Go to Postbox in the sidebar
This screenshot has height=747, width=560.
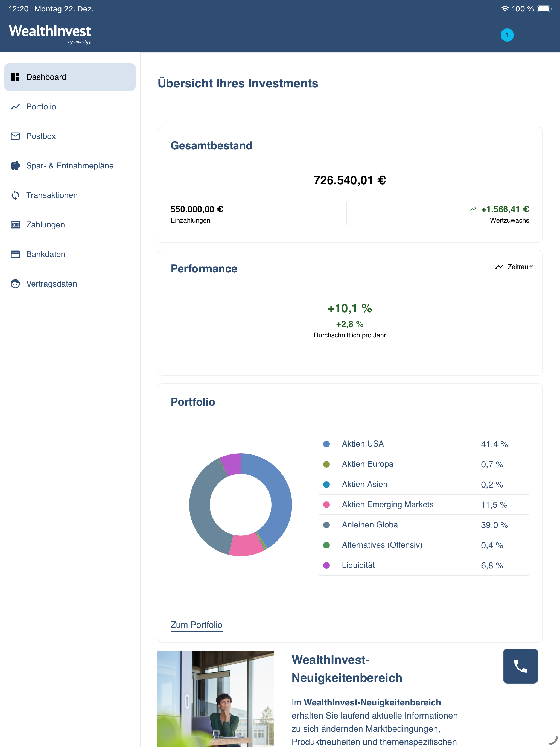tap(70, 136)
